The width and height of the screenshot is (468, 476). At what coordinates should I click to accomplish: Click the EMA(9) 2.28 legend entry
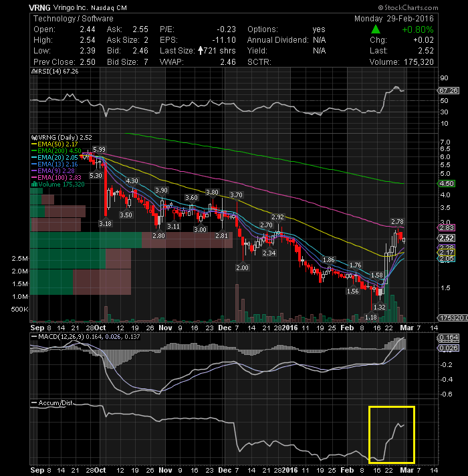(x=53, y=171)
